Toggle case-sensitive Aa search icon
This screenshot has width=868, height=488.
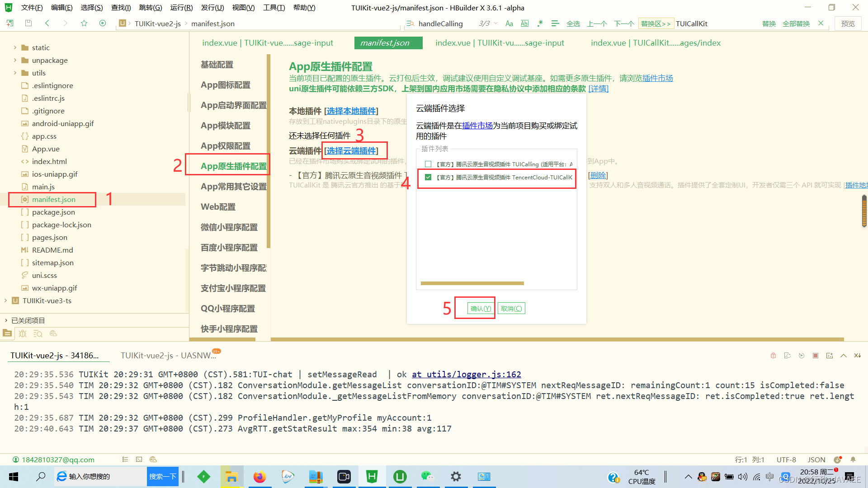point(509,23)
